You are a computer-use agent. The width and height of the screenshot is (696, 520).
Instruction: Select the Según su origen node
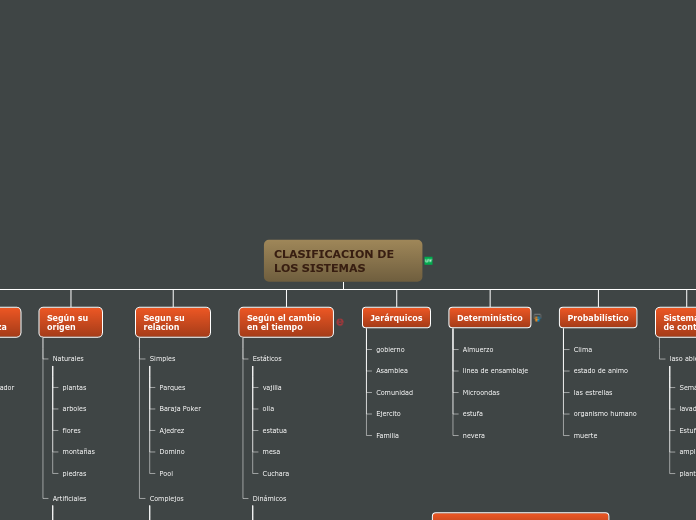(71, 322)
